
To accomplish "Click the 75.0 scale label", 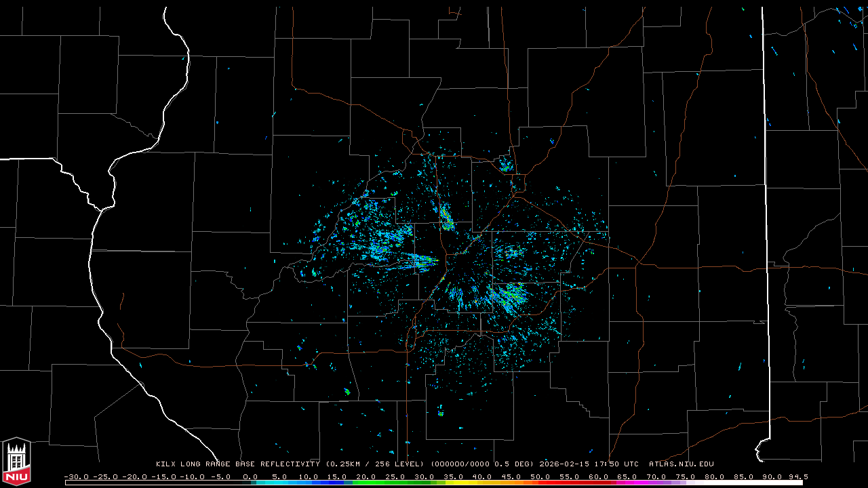I will tap(686, 476).
